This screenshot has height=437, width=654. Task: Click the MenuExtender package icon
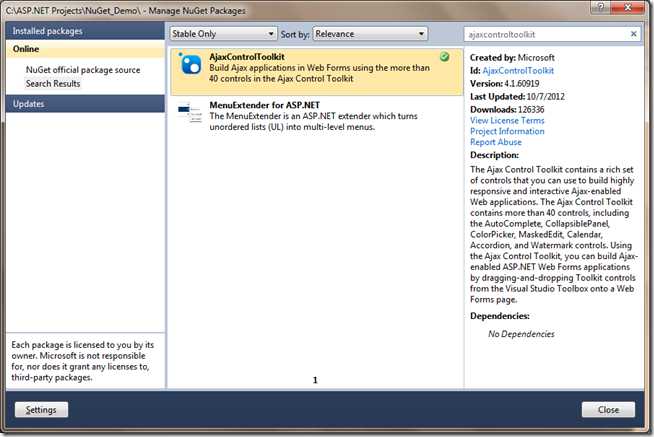pos(190,113)
